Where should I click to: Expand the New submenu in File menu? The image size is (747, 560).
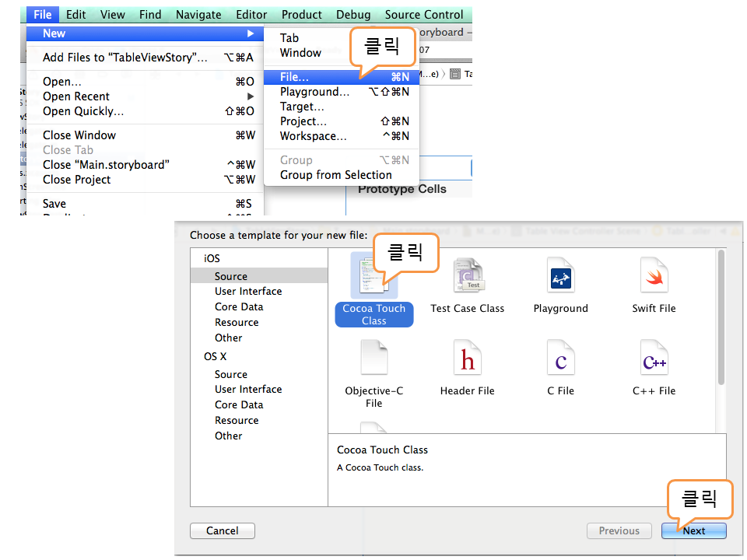click(144, 33)
